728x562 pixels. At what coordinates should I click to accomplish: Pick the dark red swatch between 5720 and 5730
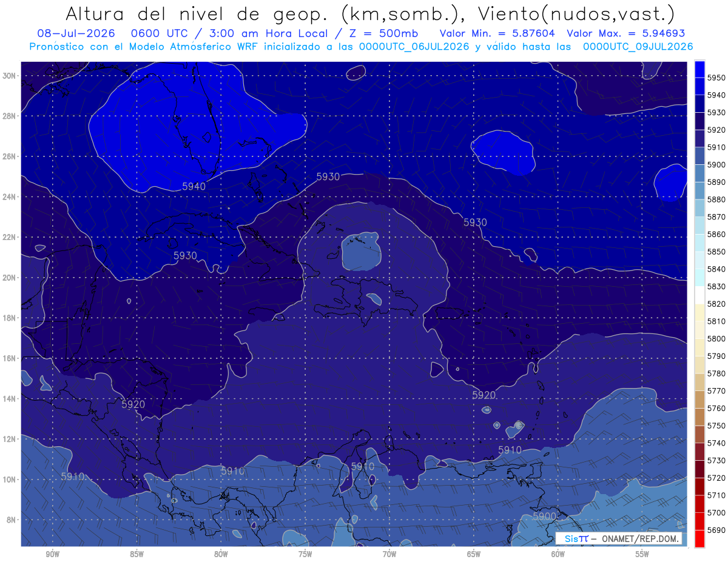pos(699,469)
